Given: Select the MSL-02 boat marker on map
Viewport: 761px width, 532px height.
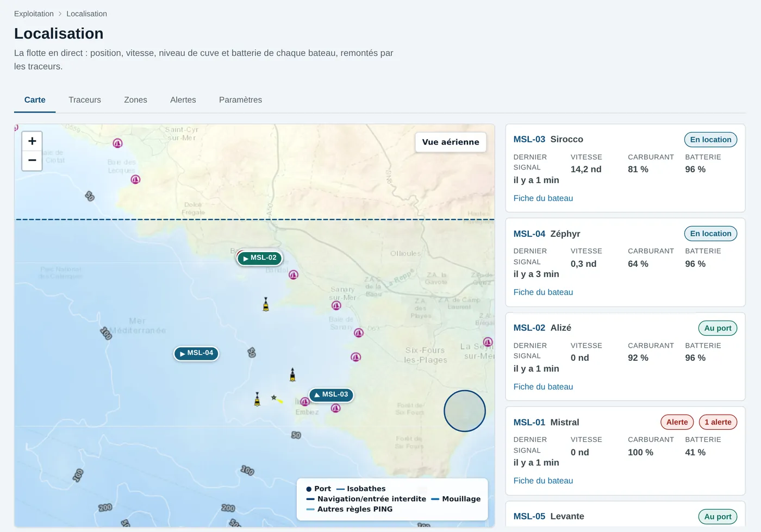Looking at the screenshot, I should (260, 258).
